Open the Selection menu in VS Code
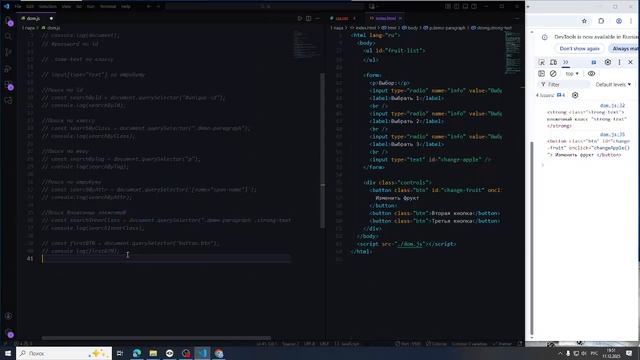Image resolution: width=640 pixels, height=360 pixels. [48, 7]
